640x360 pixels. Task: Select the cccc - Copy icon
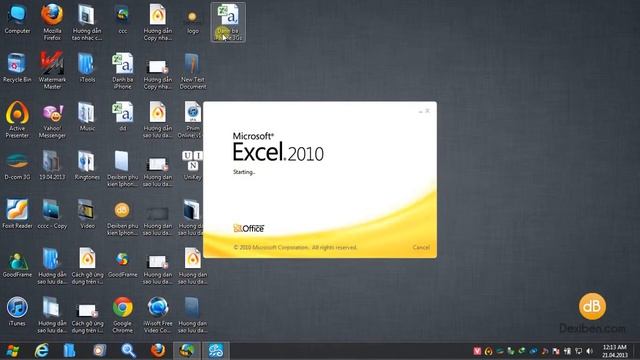tap(52, 215)
